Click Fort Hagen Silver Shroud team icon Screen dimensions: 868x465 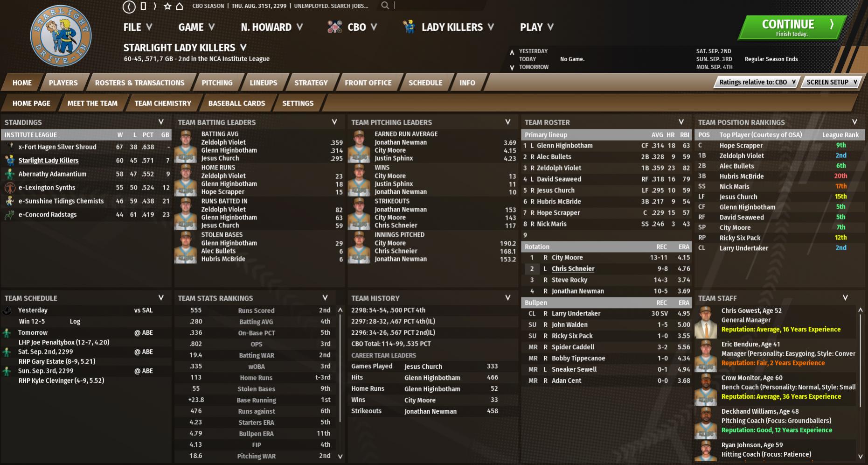(10, 147)
